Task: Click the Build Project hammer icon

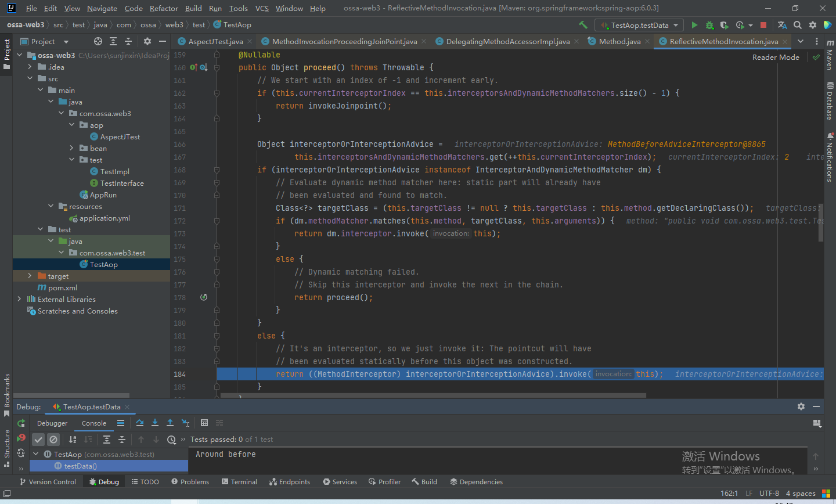Action: click(x=583, y=25)
